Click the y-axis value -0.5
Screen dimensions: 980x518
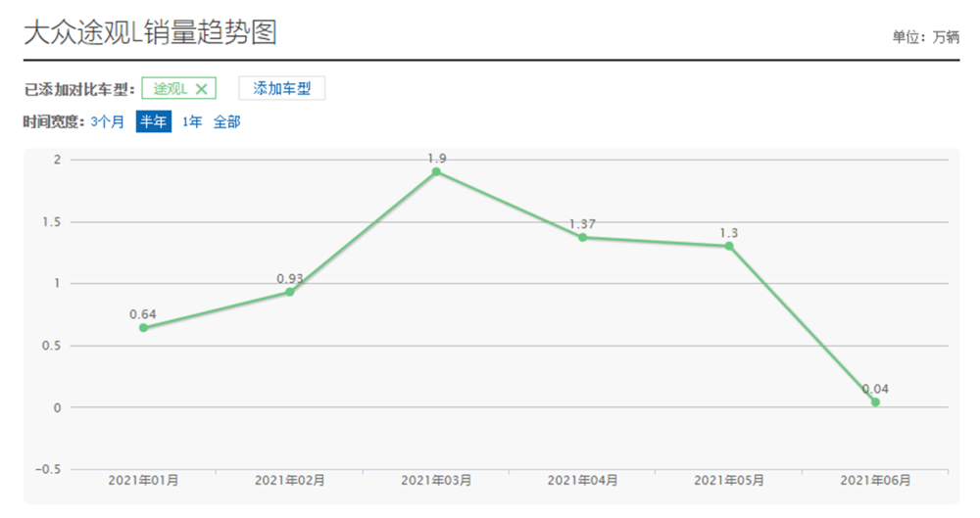click(48, 469)
